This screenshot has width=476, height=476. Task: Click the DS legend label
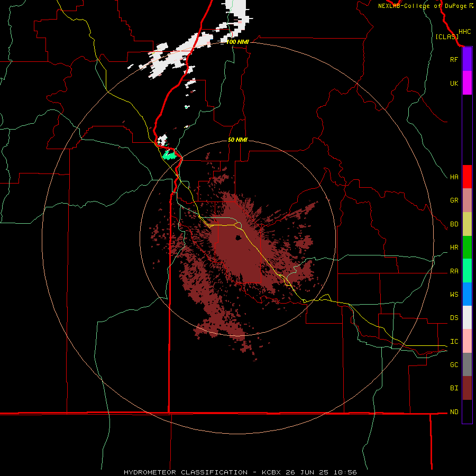coord(454,318)
